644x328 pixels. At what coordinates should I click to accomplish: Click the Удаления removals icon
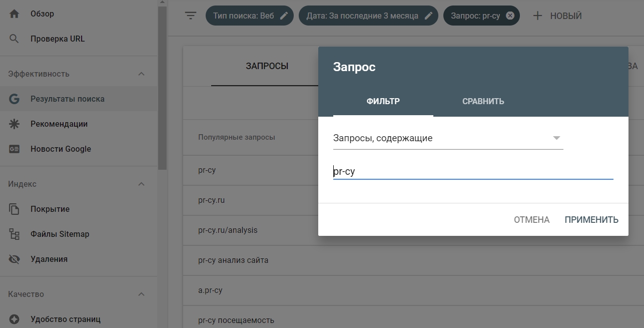15,259
